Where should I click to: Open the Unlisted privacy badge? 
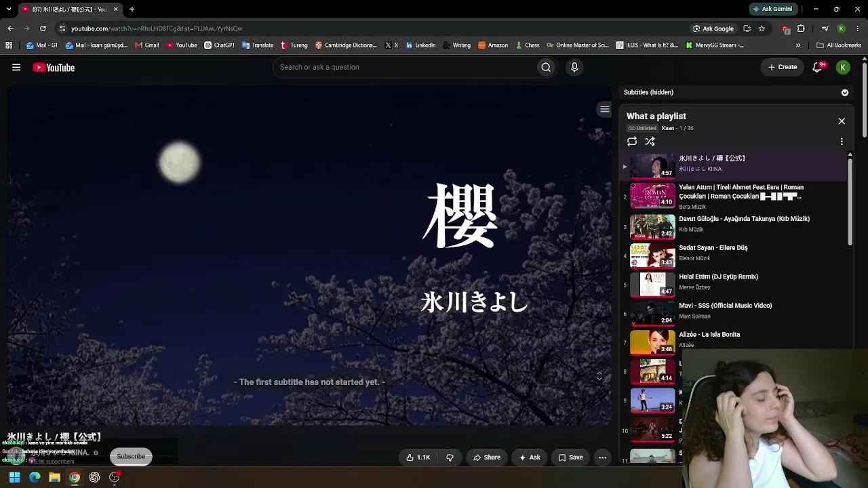(x=642, y=128)
